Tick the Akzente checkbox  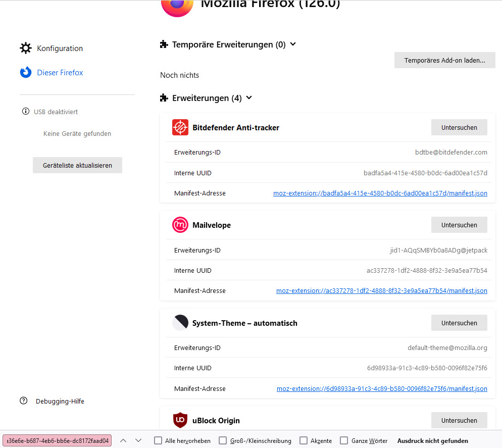(x=304, y=440)
